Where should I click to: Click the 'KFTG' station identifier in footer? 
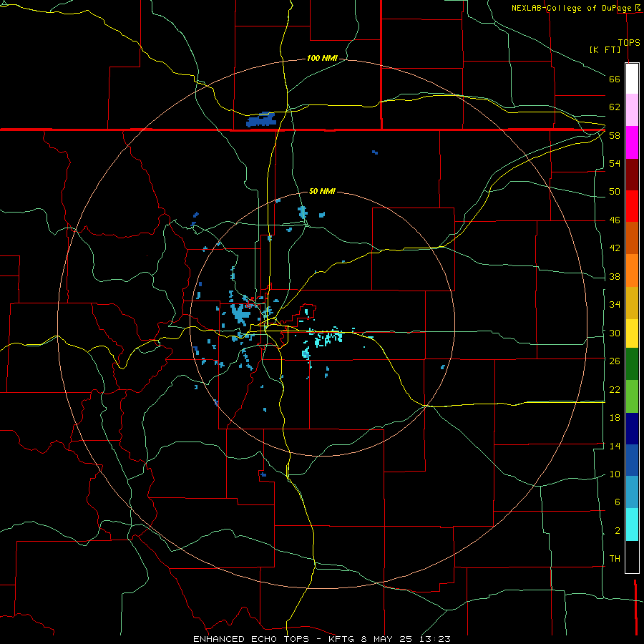341,639
